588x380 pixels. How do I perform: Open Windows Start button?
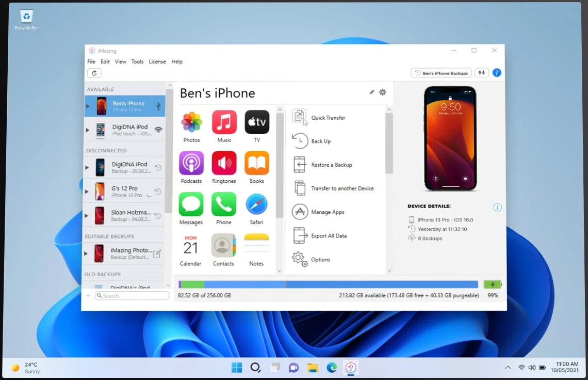[237, 368]
